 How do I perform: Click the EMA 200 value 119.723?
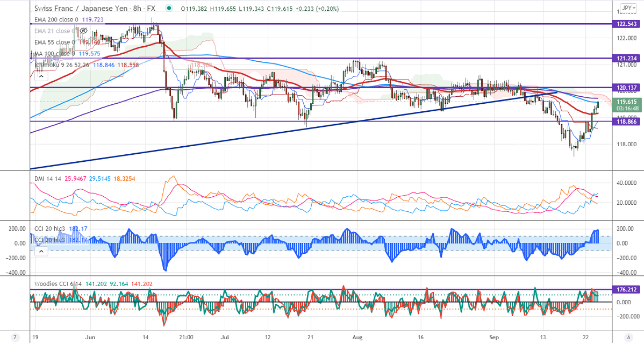tap(92, 20)
